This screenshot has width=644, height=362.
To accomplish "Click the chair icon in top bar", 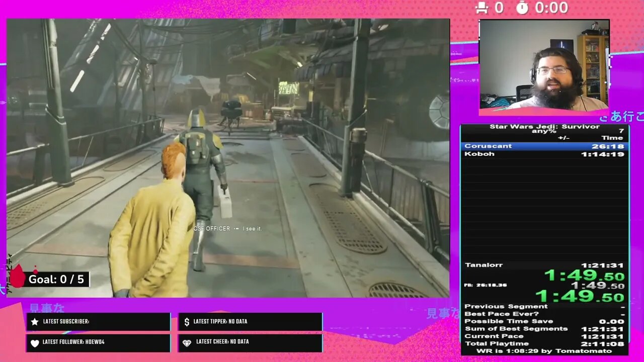I will pyautogui.click(x=482, y=8).
